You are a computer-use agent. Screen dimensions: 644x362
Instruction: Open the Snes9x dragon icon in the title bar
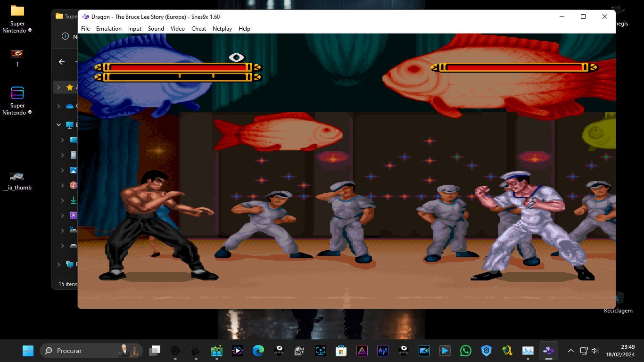coord(85,16)
